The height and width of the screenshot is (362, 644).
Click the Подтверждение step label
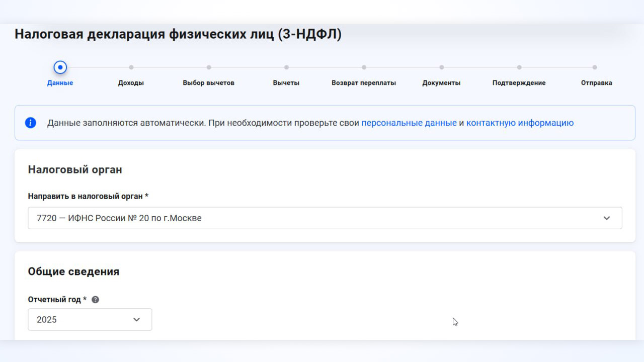(x=519, y=83)
